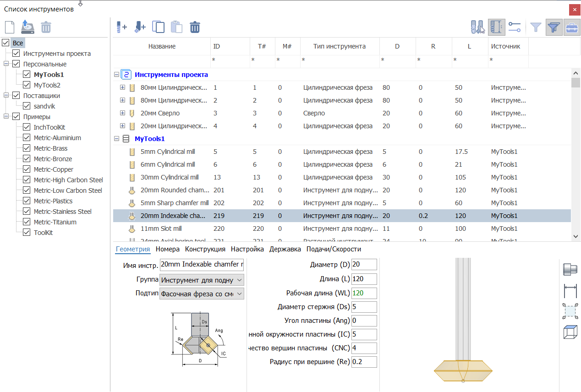Open the Настройка tab

tap(247, 249)
